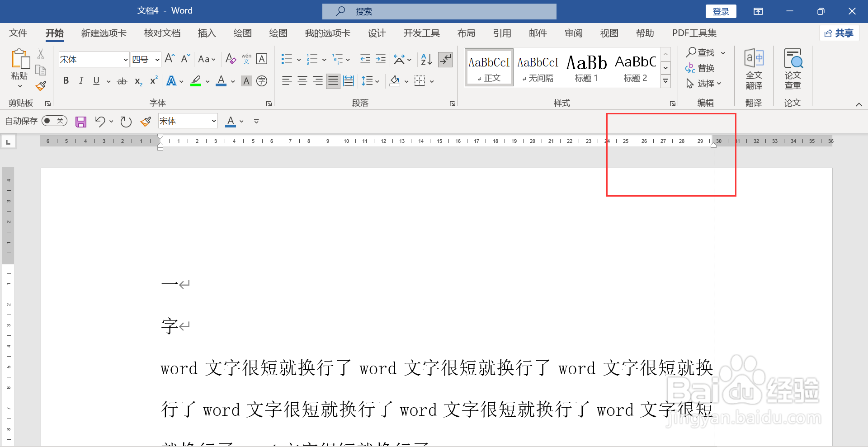Image resolution: width=868 pixels, height=447 pixels.
Task: Toggle underline formatting
Action: (96, 81)
